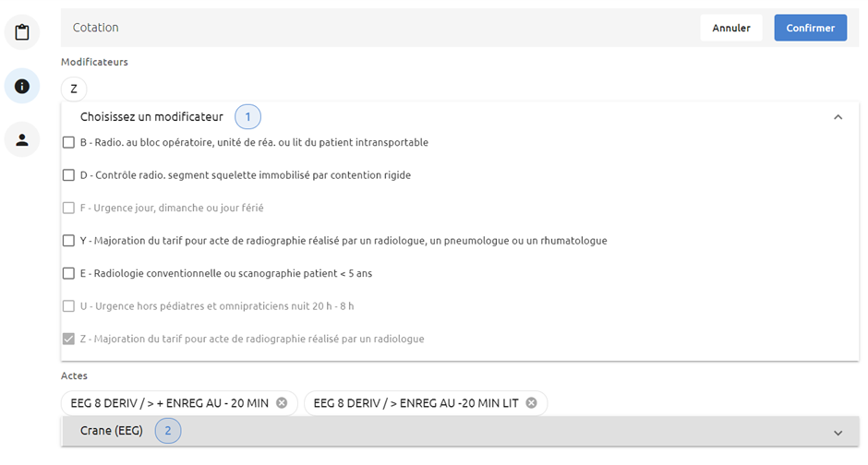Screen dimensions: 868x465
Task: Check modifier F - Urgence jour, dimanche
Action: click(68, 208)
